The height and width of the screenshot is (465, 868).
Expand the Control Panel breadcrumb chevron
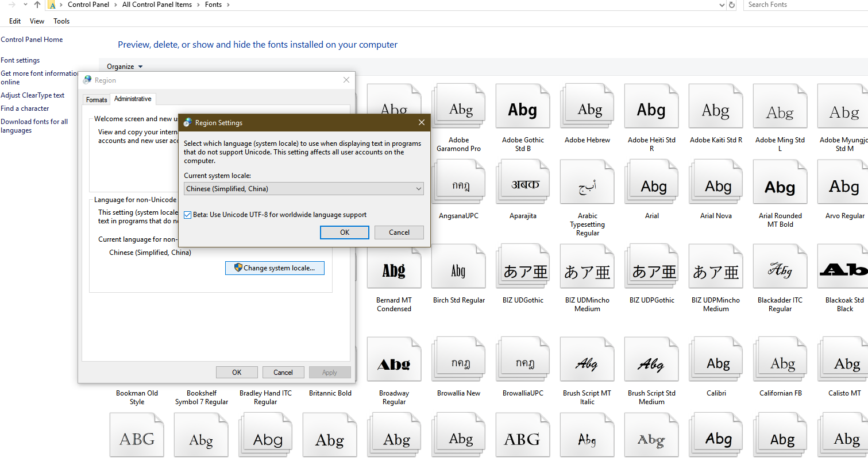117,5
